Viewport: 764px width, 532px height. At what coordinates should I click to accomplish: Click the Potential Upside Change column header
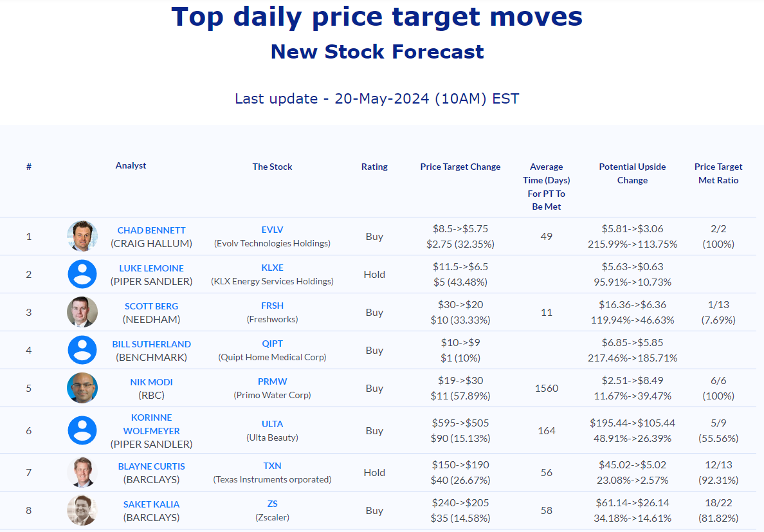point(632,174)
